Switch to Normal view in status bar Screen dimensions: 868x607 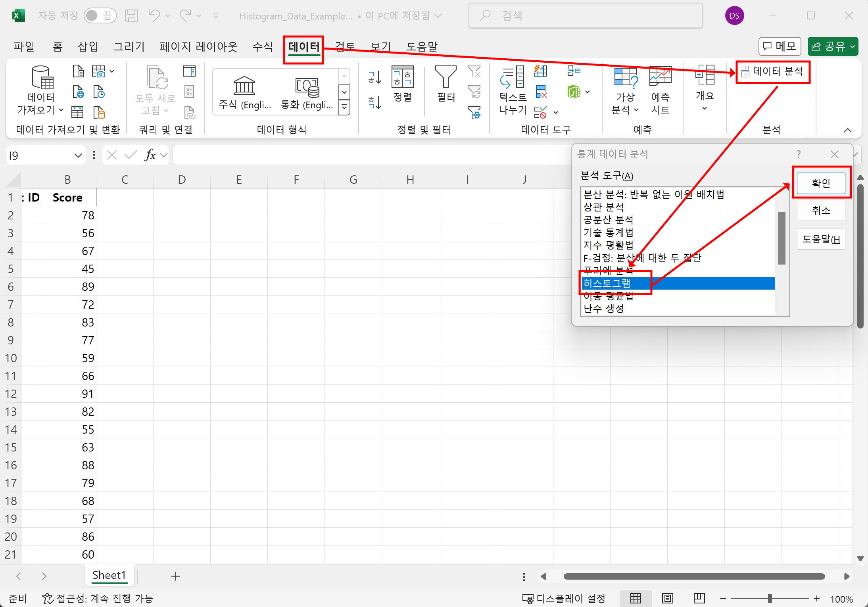click(x=636, y=598)
